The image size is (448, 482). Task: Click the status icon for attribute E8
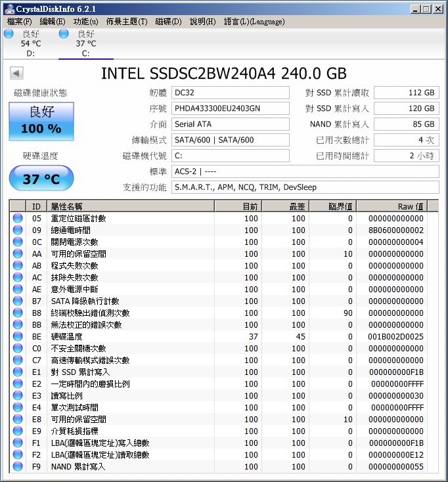18,419
